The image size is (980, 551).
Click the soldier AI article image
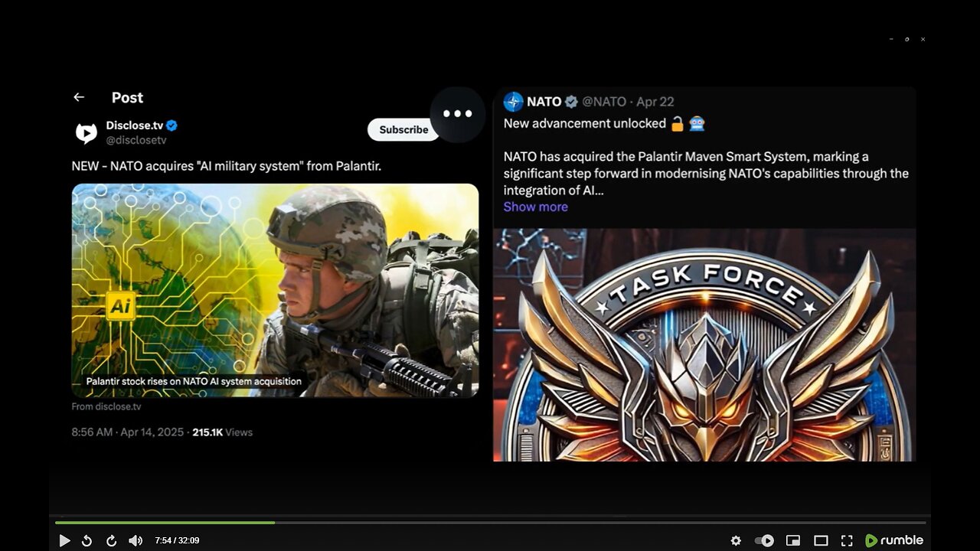pos(275,290)
